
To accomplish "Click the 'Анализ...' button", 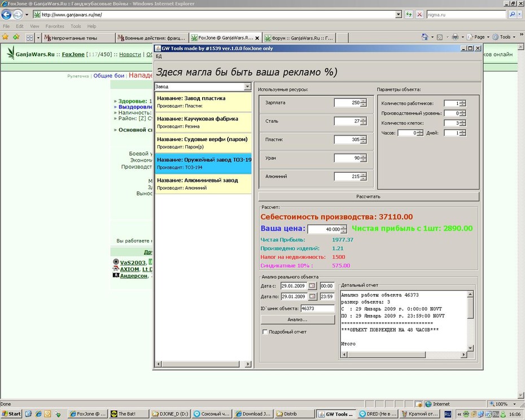I will [x=297, y=320].
